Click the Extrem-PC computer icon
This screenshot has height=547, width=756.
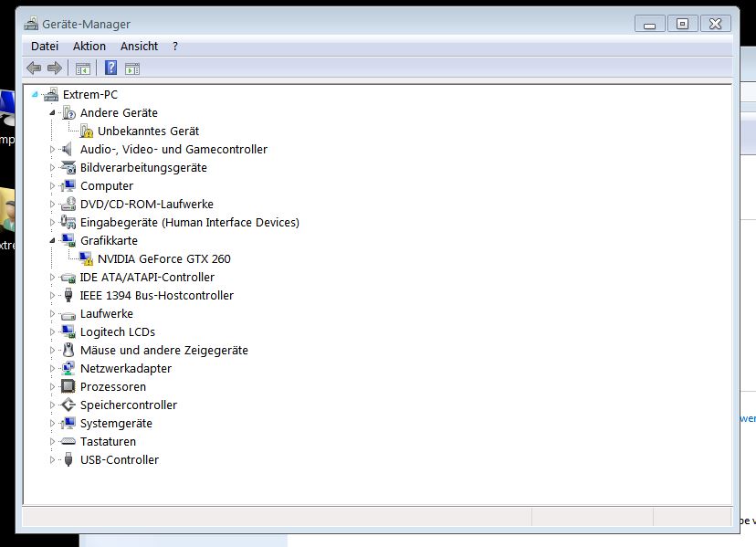point(51,95)
